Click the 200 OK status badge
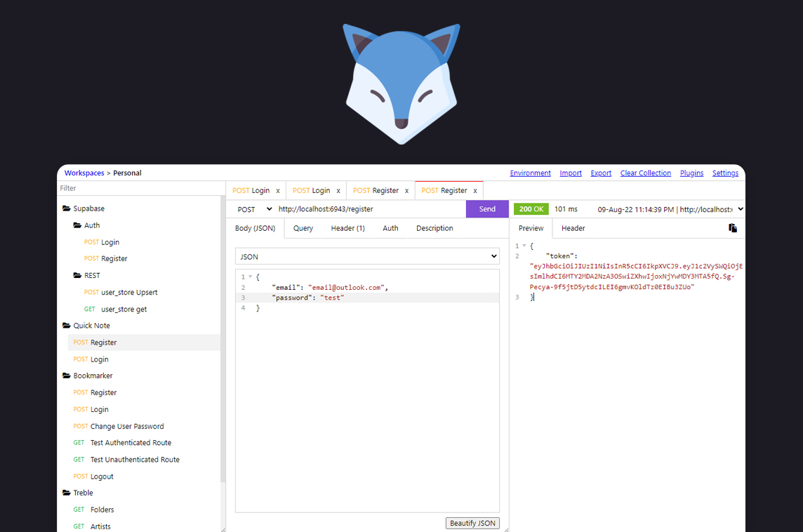 (x=531, y=209)
